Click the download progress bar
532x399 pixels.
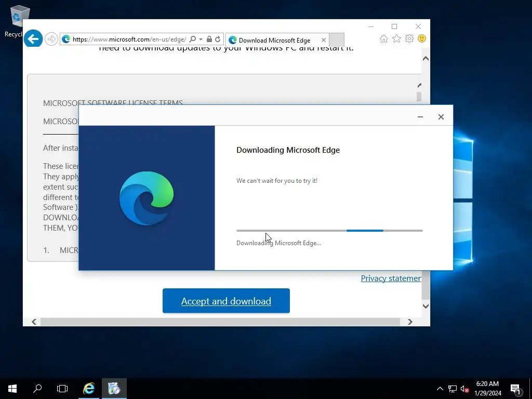(329, 230)
